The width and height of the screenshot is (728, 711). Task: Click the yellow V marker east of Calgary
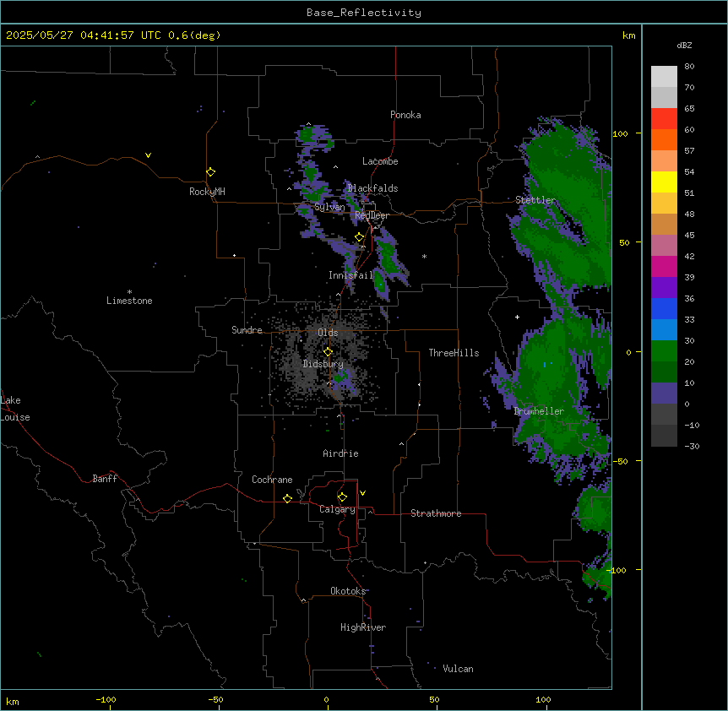(362, 493)
